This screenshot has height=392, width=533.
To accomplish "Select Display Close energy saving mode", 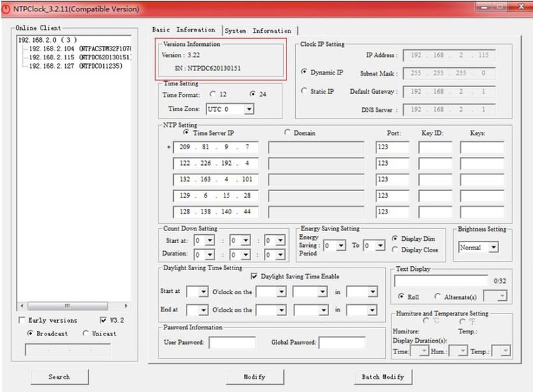I will [396, 250].
